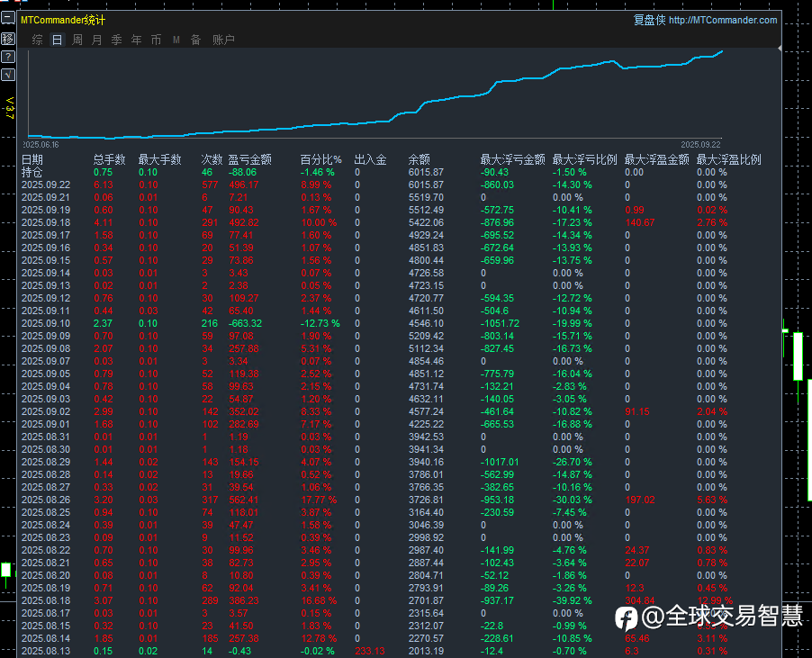Open the question mark help icon
The image size is (812, 658).
coord(7,57)
